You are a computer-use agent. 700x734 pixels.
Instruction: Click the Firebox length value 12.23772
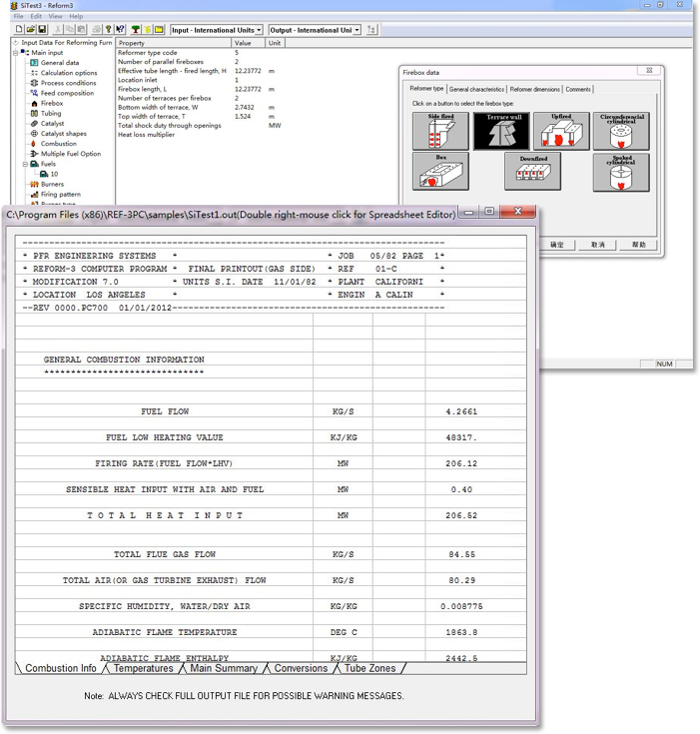click(248, 89)
